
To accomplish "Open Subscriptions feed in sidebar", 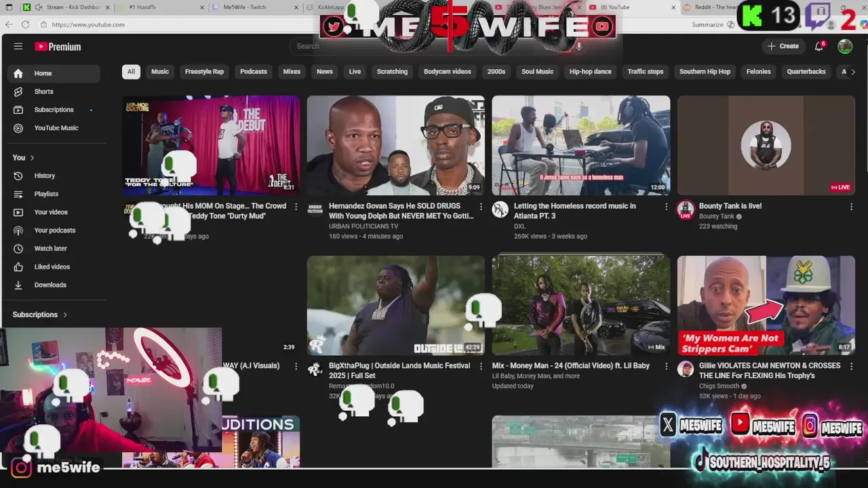I will pyautogui.click(x=54, y=110).
